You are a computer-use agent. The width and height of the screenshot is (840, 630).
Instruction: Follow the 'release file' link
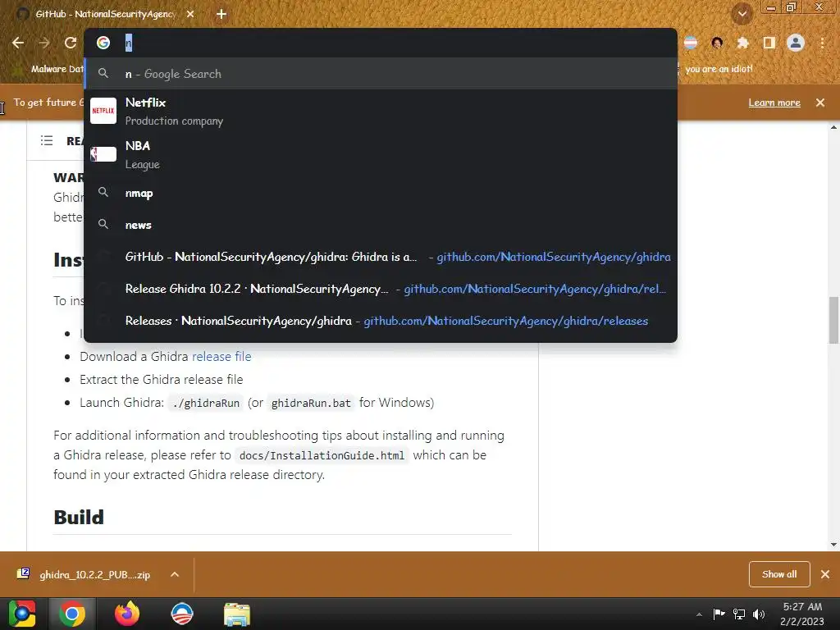(221, 357)
